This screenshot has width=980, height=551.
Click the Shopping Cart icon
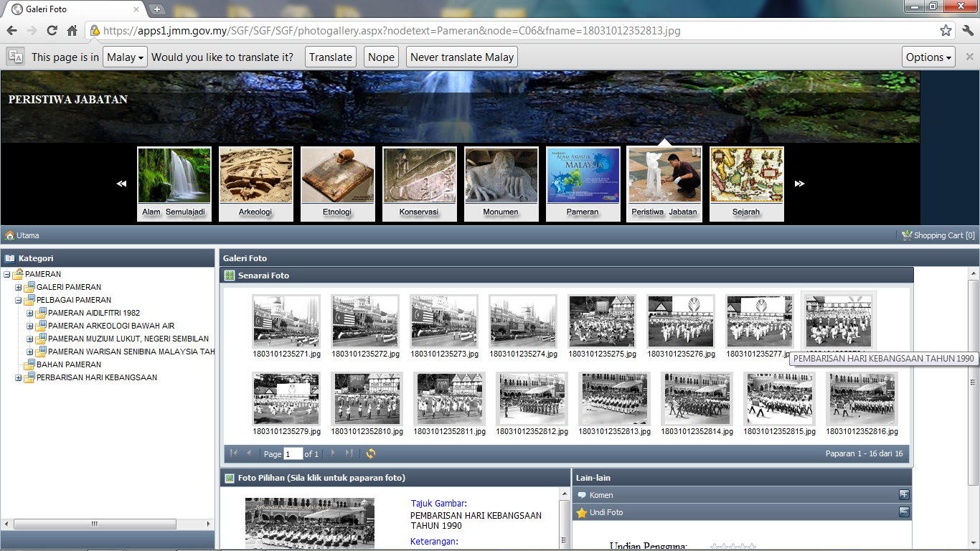[907, 235]
